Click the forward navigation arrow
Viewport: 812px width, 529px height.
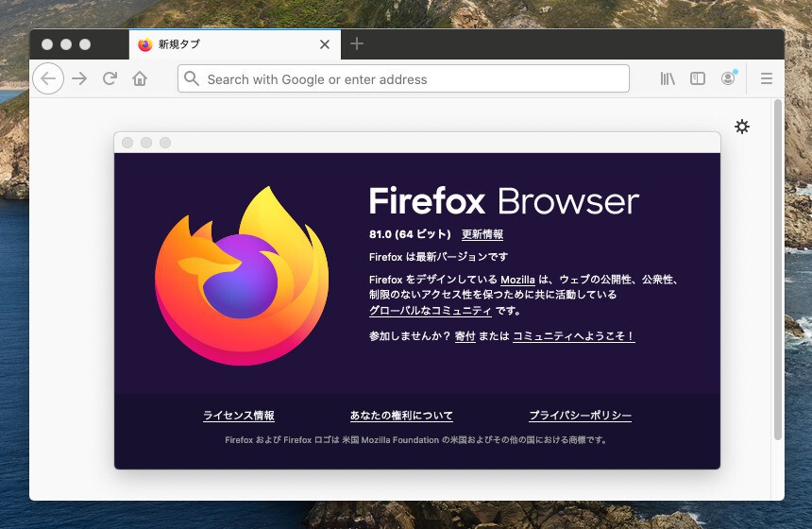79,78
